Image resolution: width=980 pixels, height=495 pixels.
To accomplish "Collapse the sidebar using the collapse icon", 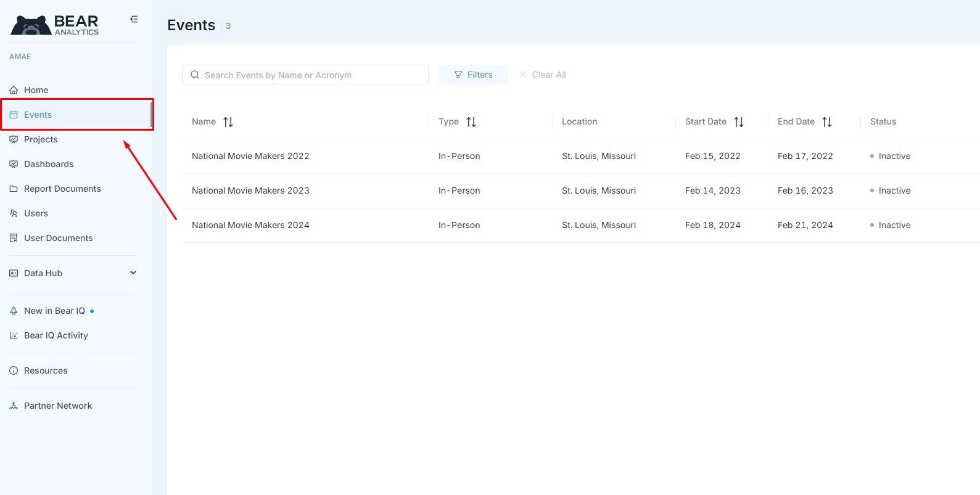I will click(134, 20).
